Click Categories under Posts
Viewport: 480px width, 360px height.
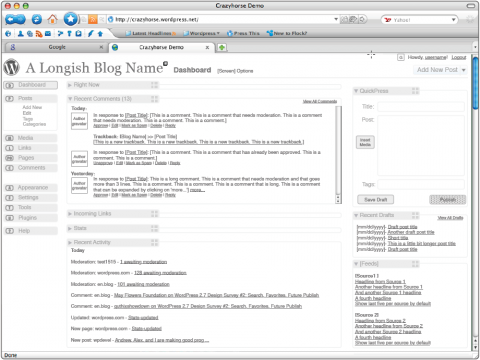pyautogui.click(x=34, y=124)
